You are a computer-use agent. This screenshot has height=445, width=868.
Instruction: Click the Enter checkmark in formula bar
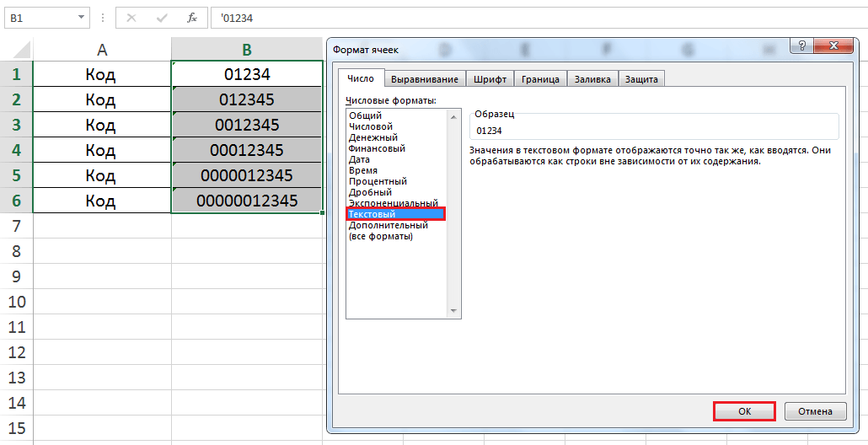tap(162, 17)
